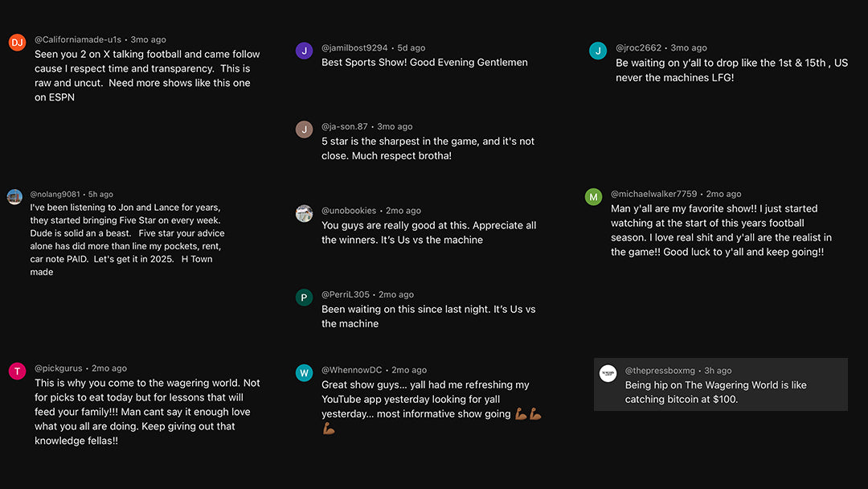Screen dimensions: 868x489
Task: Click the @unobookies handle
Action: coord(349,211)
